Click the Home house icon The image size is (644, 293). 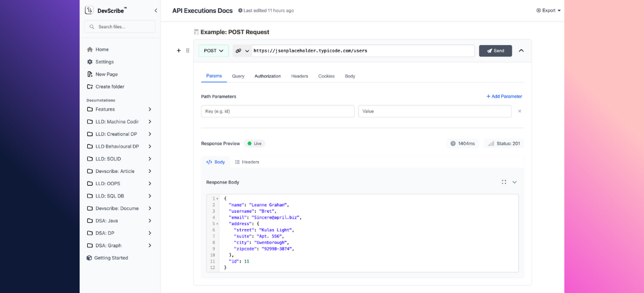[90, 49]
